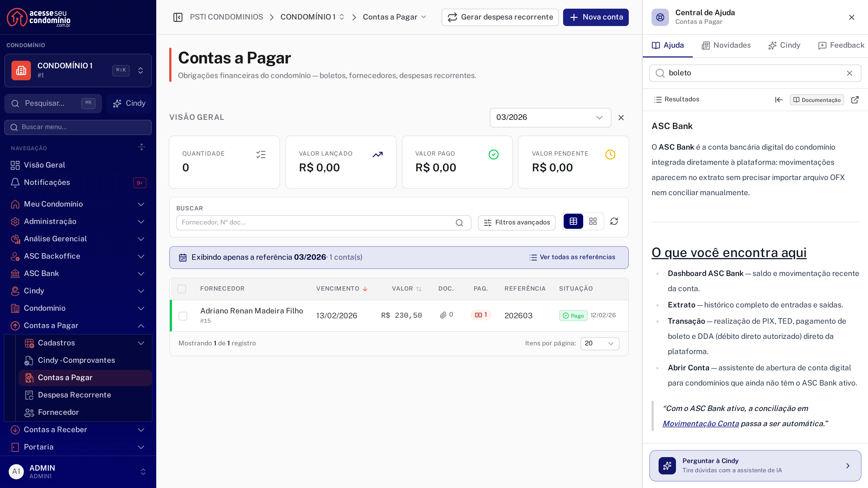Expand Administração menu
868x488 pixels.
click(x=78, y=221)
